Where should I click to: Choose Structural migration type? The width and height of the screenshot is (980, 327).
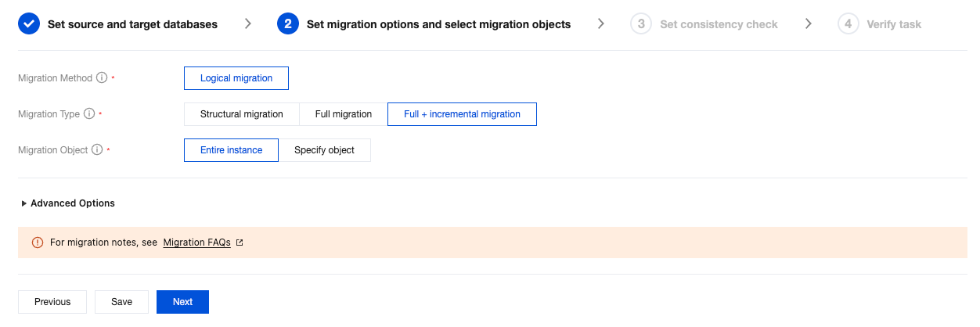241,114
